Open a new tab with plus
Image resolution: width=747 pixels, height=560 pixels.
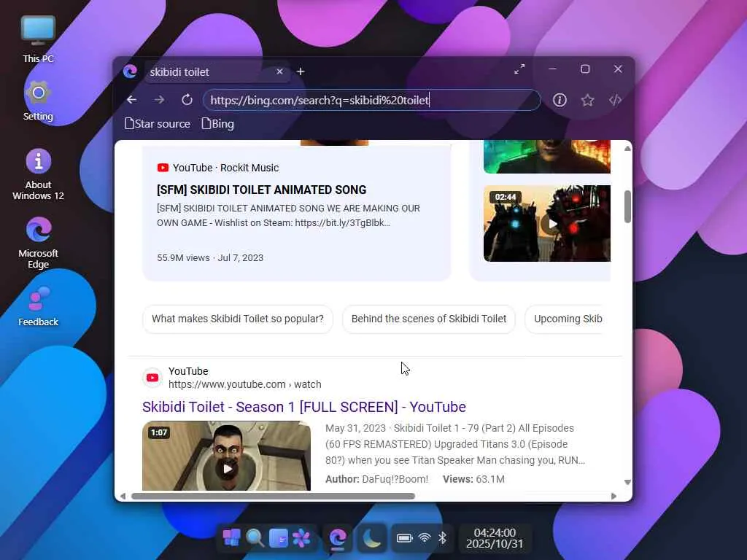coord(301,71)
